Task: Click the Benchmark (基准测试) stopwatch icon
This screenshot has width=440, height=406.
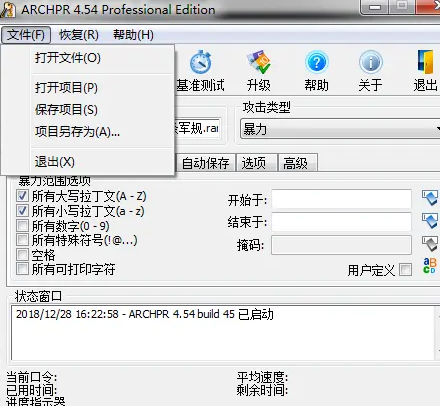Action: tap(200, 62)
